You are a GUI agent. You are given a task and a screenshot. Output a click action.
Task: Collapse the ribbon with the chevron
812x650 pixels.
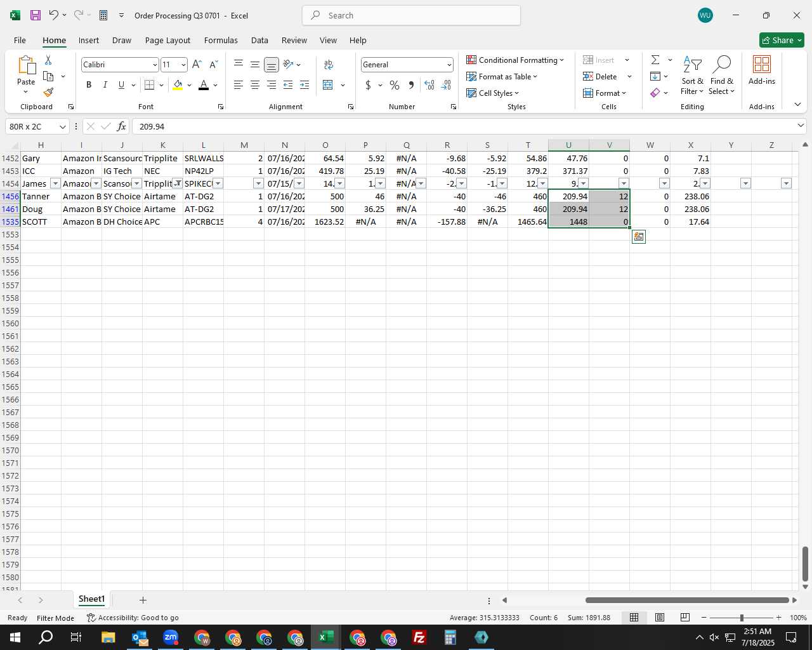click(797, 105)
